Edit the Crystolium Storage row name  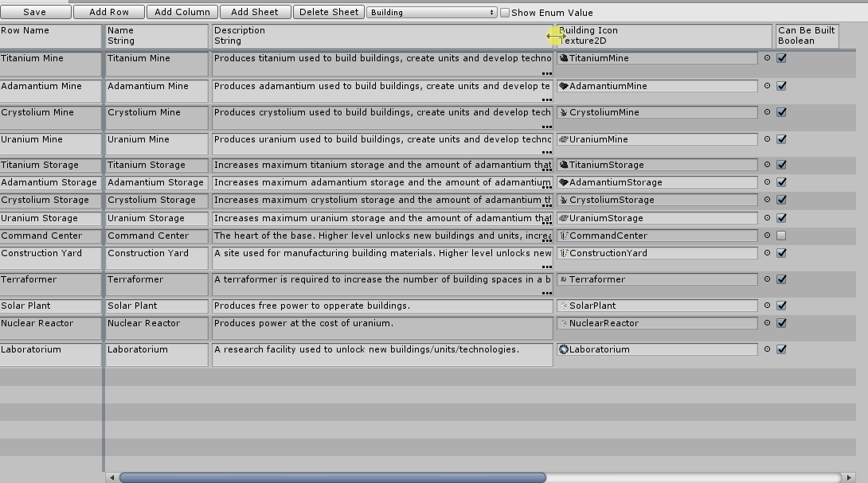pyautogui.click(x=50, y=200)
